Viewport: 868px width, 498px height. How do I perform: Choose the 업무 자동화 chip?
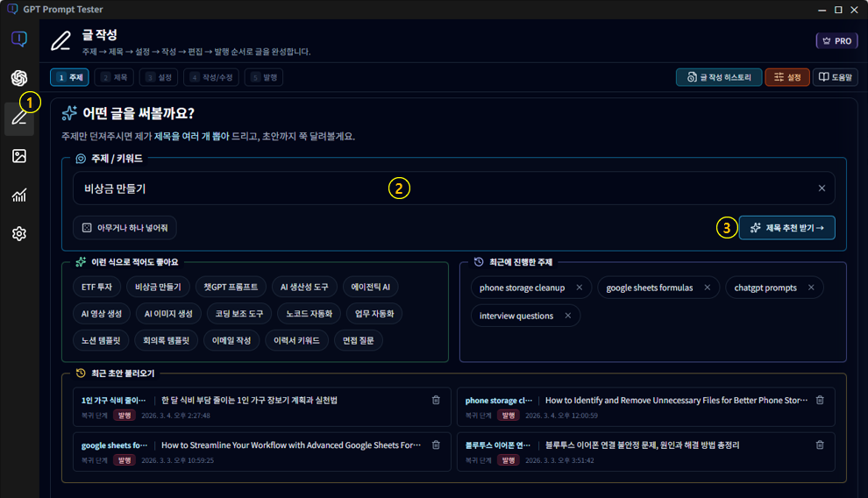[374, 314]
